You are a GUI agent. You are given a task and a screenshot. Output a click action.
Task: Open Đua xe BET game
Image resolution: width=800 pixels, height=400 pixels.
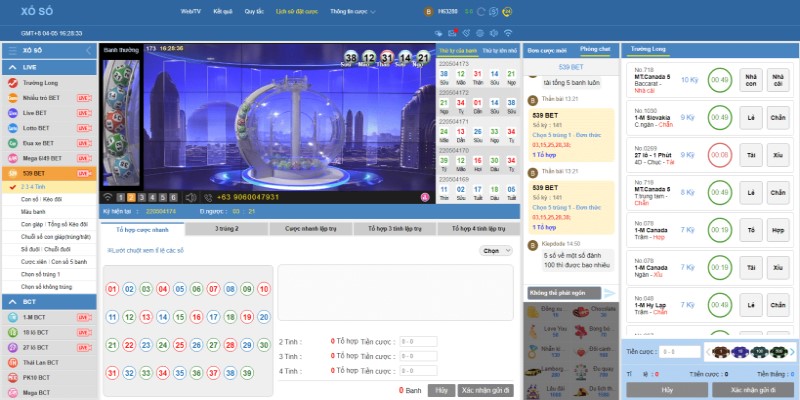[49, 143]
